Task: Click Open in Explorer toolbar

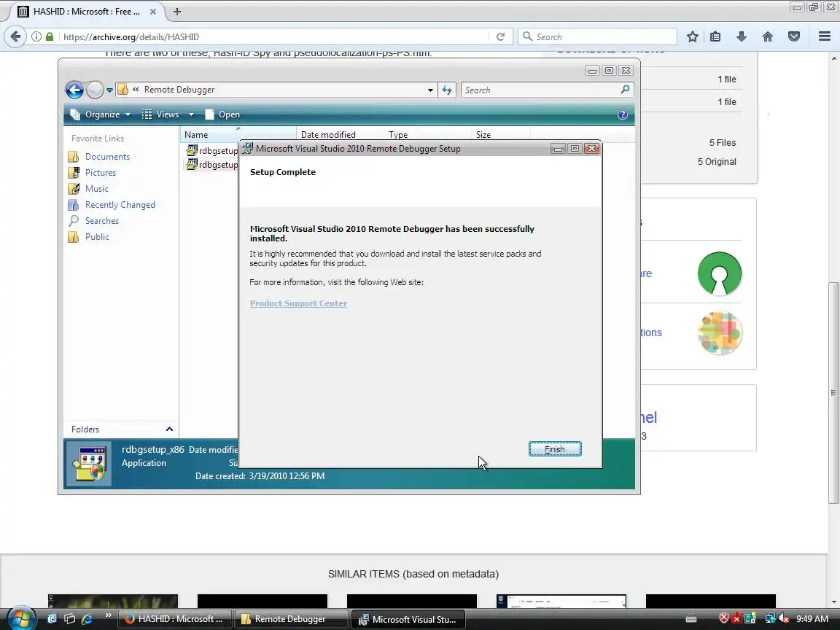Action: (x=222, y=114)
